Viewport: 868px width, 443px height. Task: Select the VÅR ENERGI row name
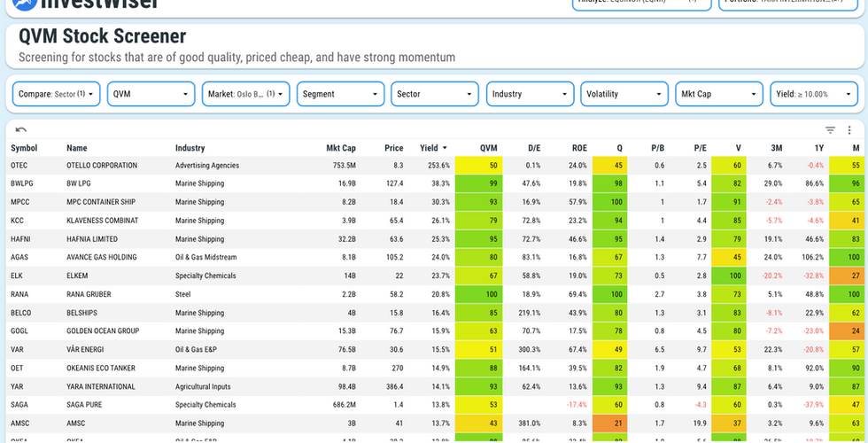[x=85, y=349]
